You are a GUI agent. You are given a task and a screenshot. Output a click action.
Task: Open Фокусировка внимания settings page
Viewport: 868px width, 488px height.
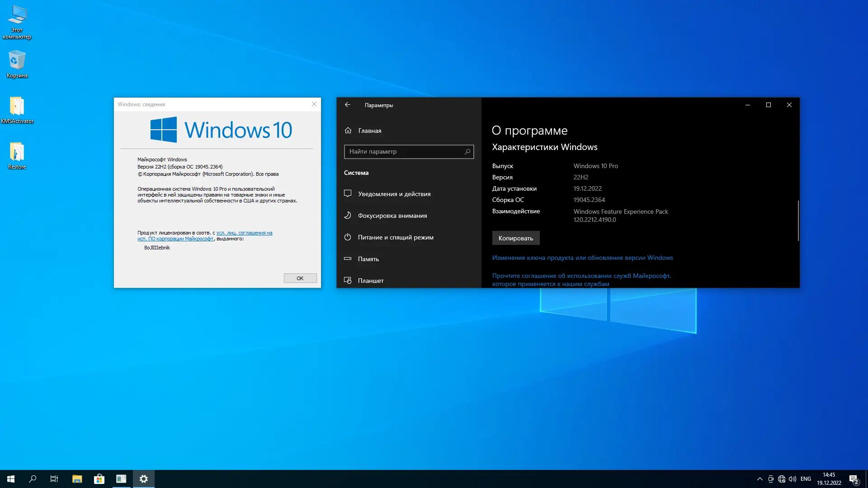tap(392, 216)
